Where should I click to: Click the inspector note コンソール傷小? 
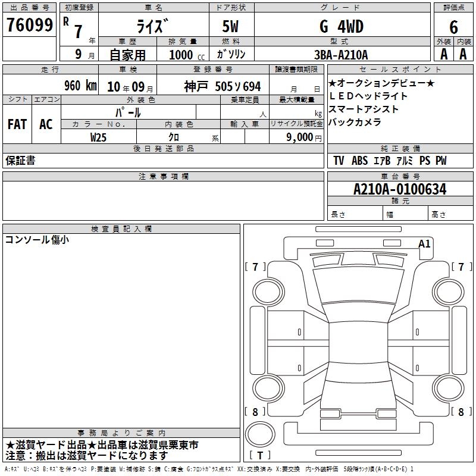(x=37, y=239)
